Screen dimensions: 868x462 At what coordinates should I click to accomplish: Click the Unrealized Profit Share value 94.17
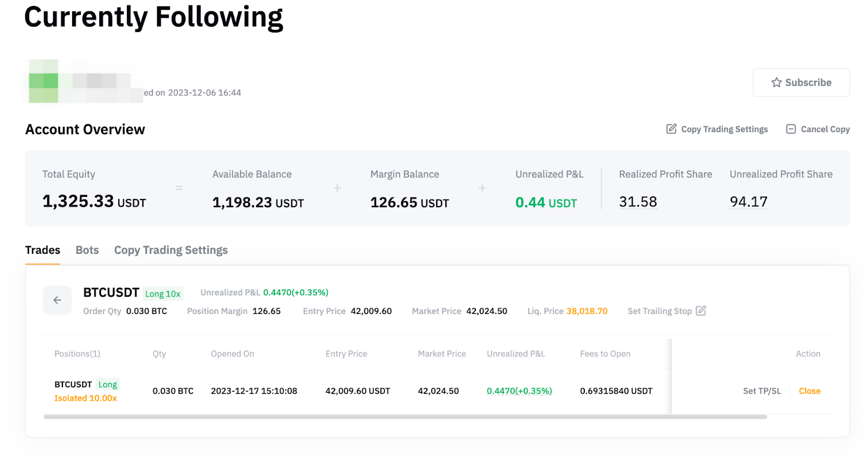749,202
